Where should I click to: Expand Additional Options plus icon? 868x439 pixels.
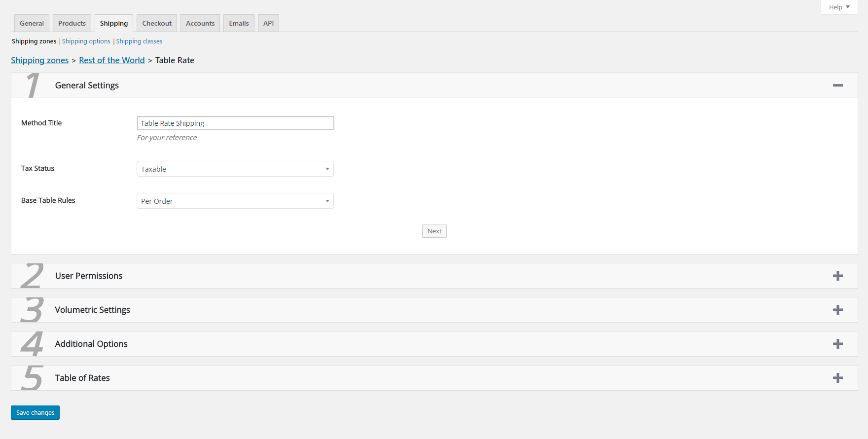point(837,344)
